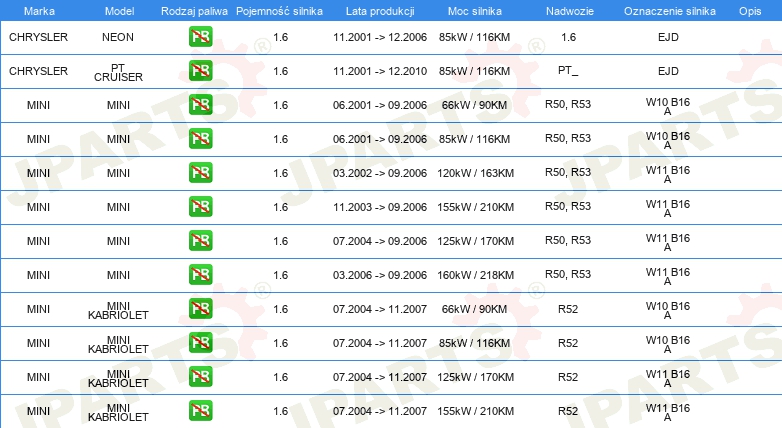Click fuel icon in MINI 11.2003 row

pyautogui.click(x=200, y=207)
